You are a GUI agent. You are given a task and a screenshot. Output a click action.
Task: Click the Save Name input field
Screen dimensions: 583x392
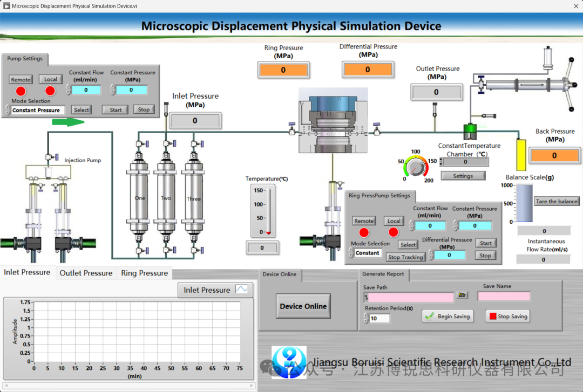504,296
